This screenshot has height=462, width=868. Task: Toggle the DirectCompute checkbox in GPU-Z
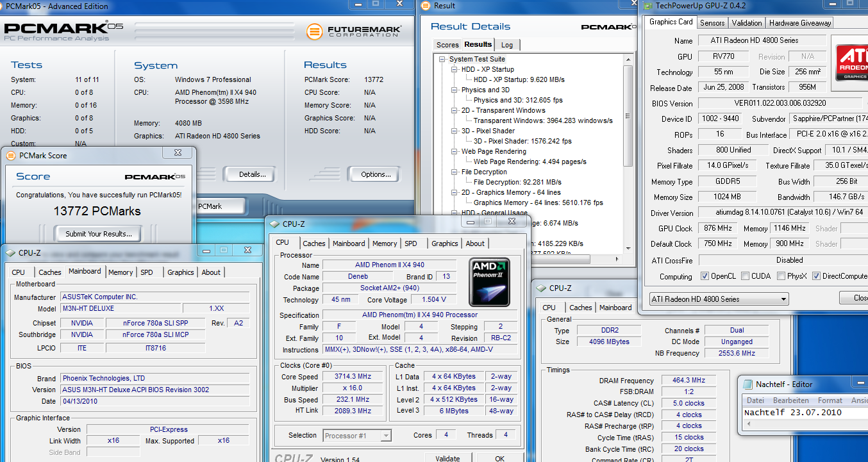pyautogui.click(x=816, y=276)
